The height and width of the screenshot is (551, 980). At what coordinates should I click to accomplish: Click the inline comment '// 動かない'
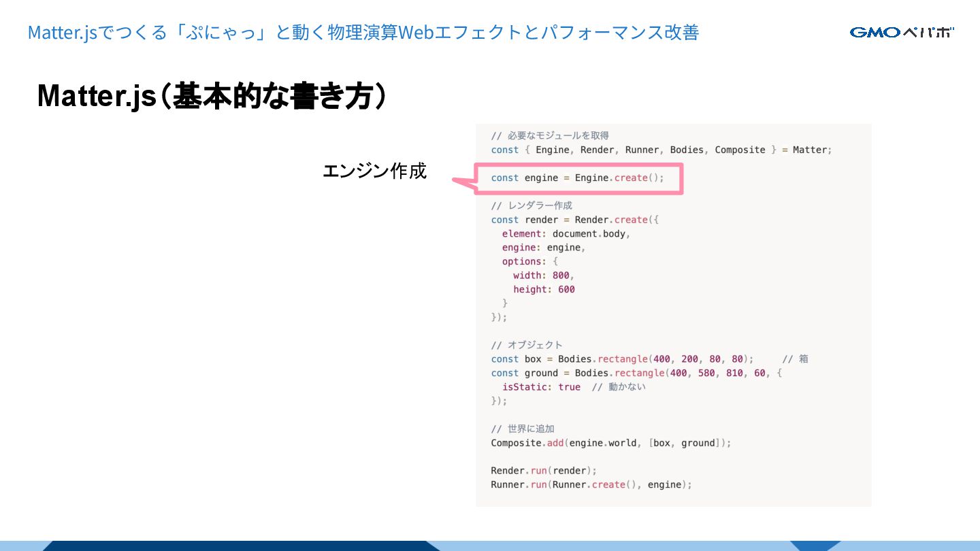coord(619,387)
